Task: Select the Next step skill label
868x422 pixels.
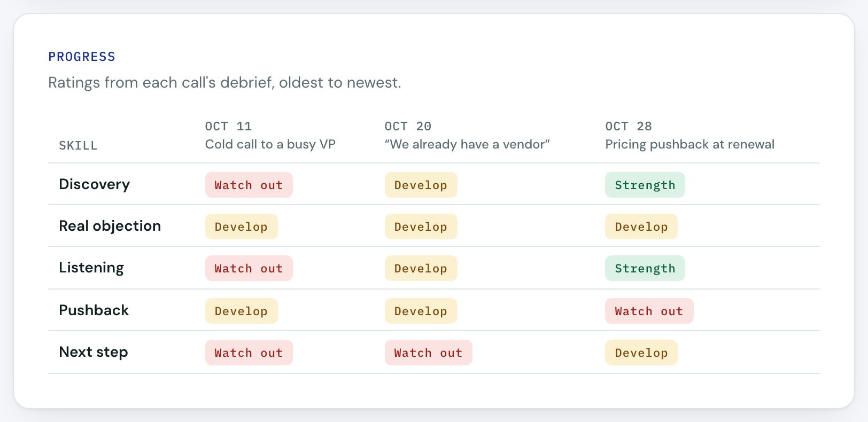Action: point(93,352)
